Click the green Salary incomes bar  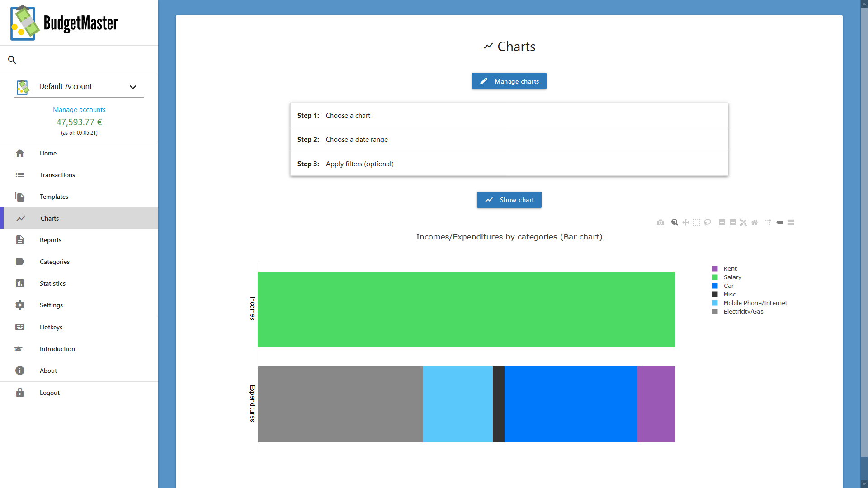(x=466, y=310)
